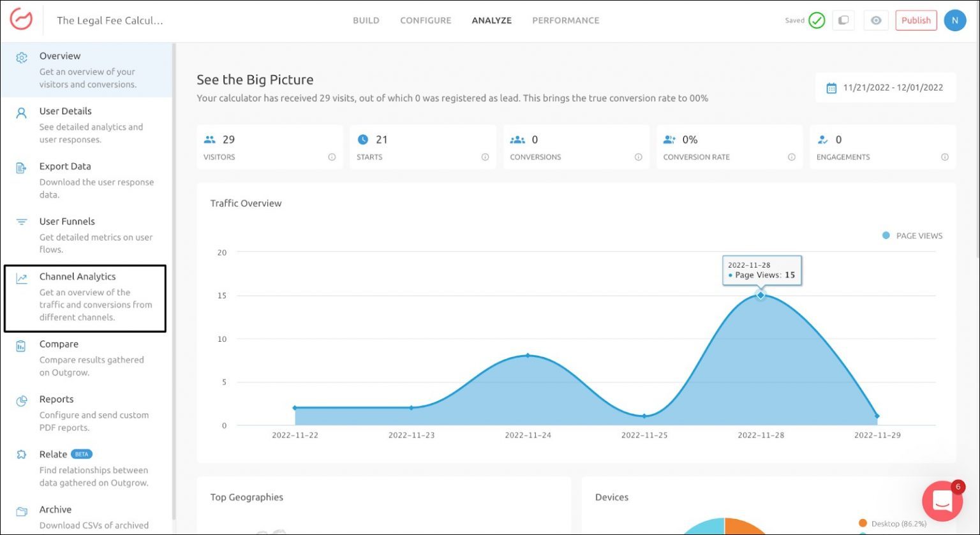Open the user avatar N menu
The height and width of the screenshot is (535, 980).
[954, 20]
